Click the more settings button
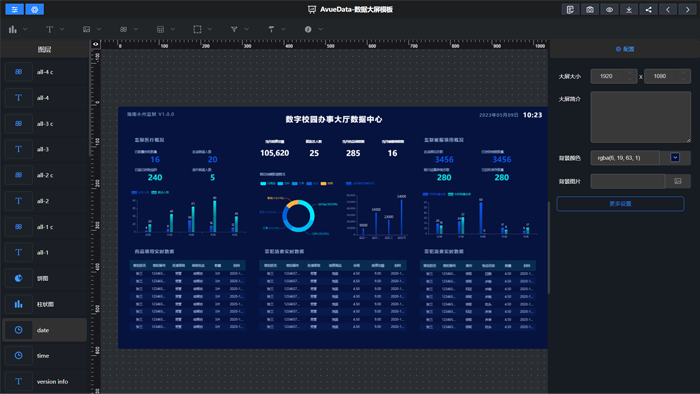The height and width of the screenshot is (394, 700). [x=620, y=203]
